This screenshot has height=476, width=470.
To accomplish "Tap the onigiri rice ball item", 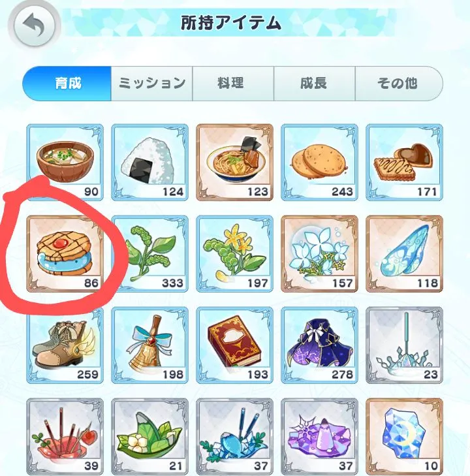I will (x=150, y=163).
